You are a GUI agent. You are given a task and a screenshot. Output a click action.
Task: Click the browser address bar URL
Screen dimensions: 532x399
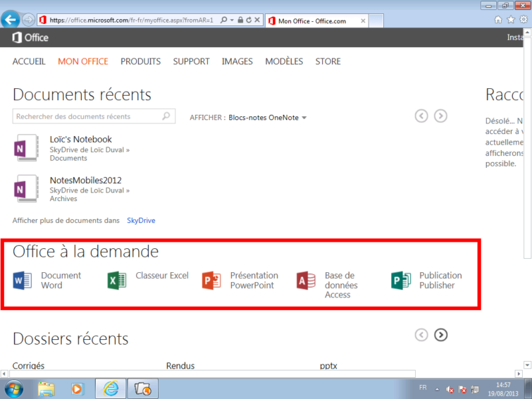pos(131,20)
